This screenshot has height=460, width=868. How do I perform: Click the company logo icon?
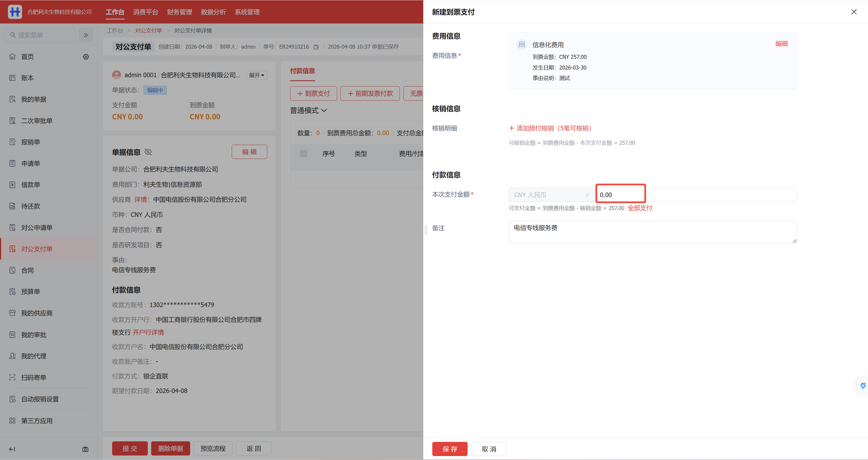pos(15,12)
